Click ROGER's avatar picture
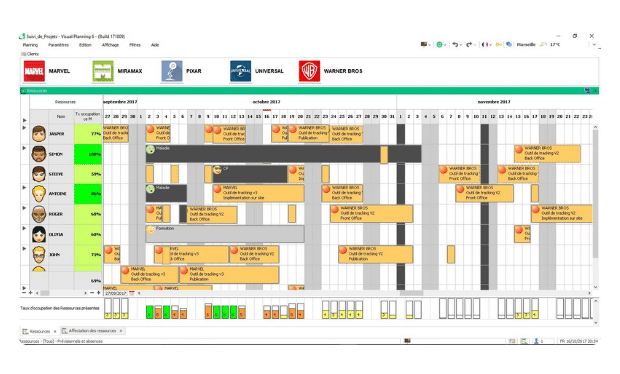Viewport: 620px width, 374px height. pyautogui.click(x=39, y=214)
